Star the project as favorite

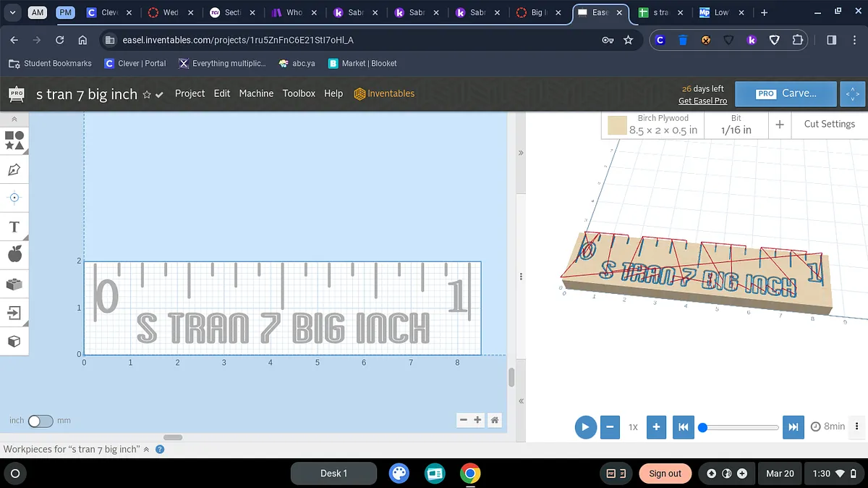[x=147, y=95]
